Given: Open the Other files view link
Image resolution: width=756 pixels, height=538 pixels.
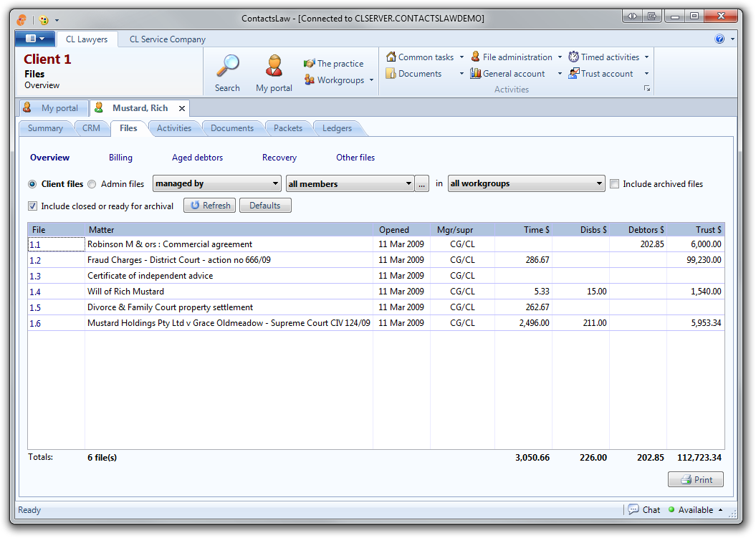Looking at the screenshot, I should point(355,158).
